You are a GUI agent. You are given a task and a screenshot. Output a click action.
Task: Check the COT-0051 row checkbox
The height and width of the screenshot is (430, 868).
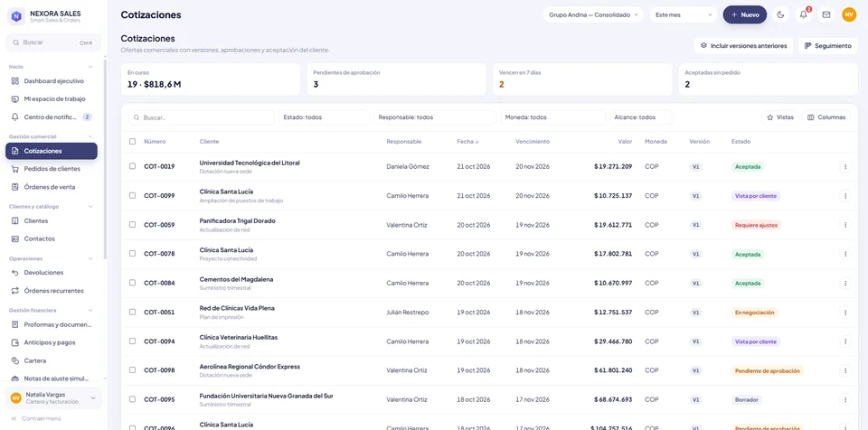point(132,313)
